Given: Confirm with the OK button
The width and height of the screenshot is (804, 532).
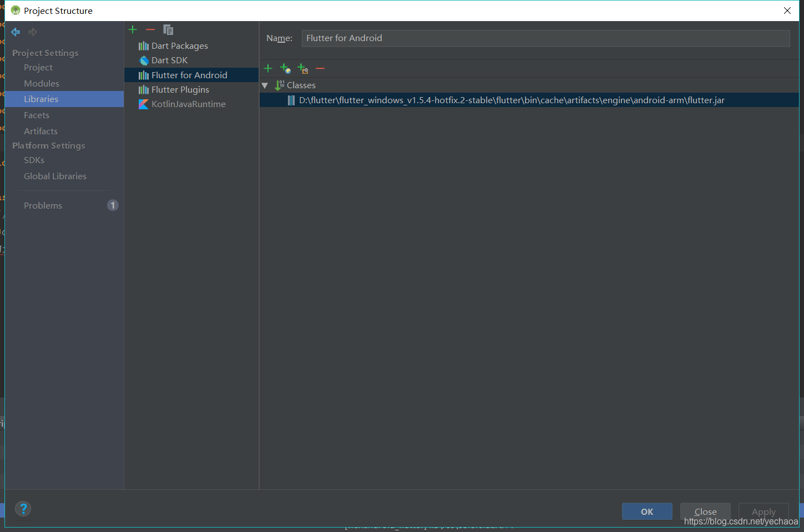Looking at the screenshot, I should coord(647,511).
